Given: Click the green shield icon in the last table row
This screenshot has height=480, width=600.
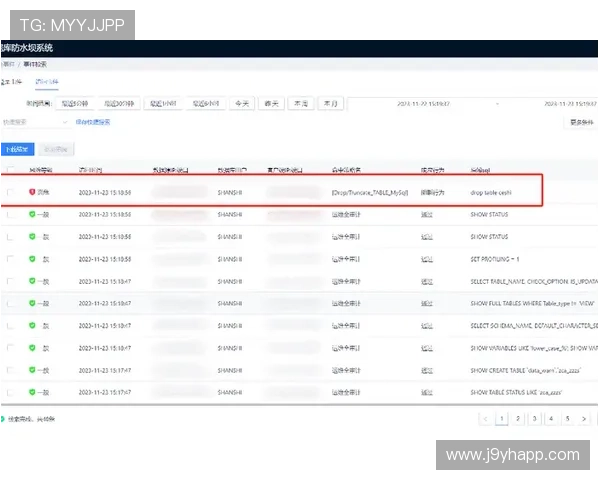Looking at the screenshot, I should pos(32,392).
